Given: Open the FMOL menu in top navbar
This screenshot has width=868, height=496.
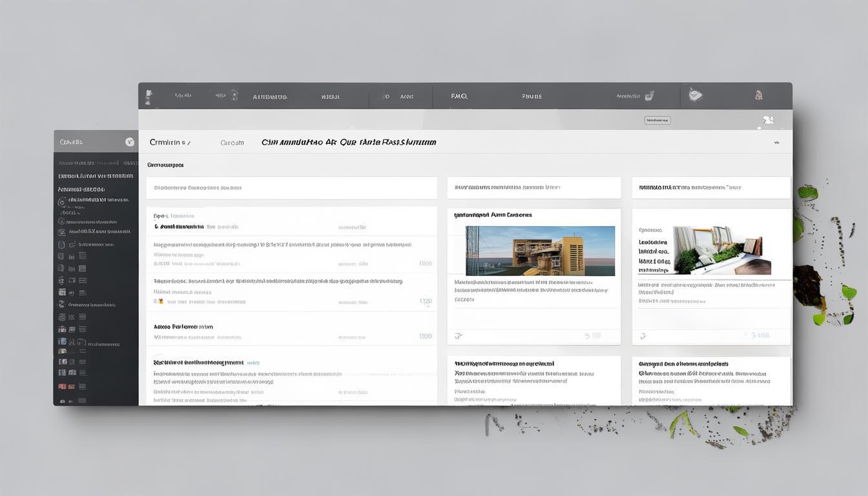Looking at the screenshot, I should (459, 96).
